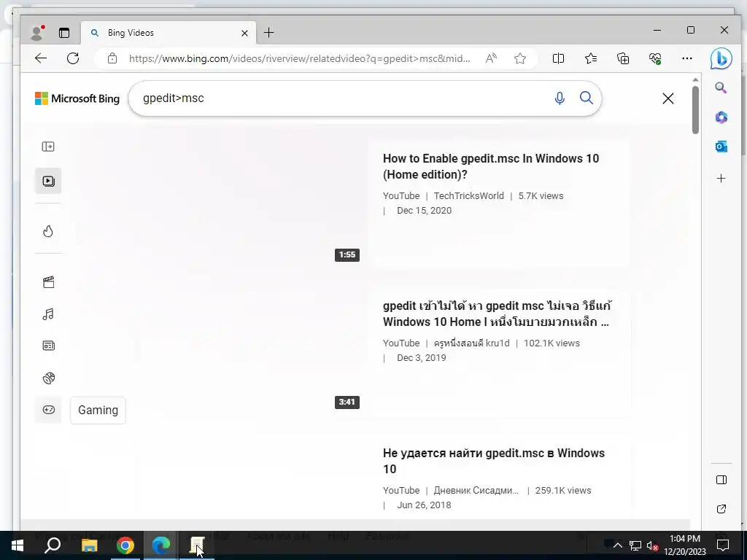Open Browser essentials heart icon
This screenshot has width=747, height=560.
click(x=655, y=58)
